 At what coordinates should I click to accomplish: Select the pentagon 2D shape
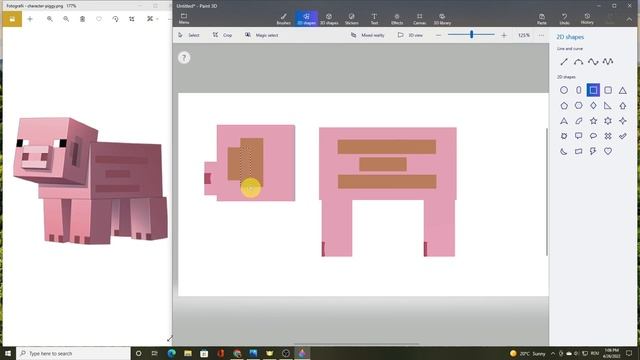click(x=564, y=106)
